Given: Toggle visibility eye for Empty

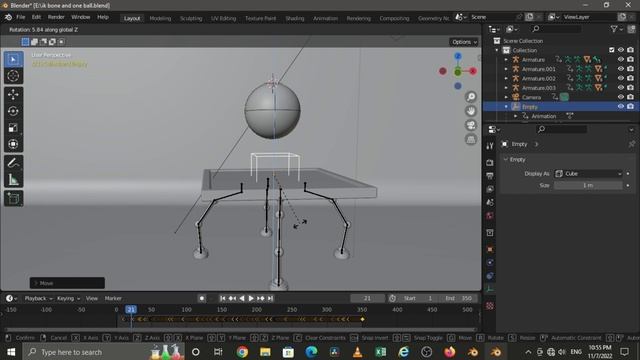Looking at the screenshot, I should pos(621,107).
